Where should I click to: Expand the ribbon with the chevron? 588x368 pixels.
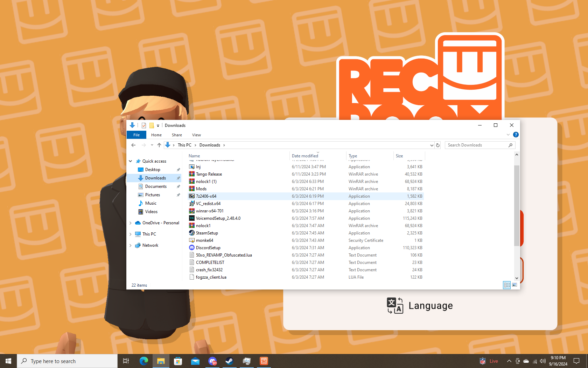coord(508,135)
